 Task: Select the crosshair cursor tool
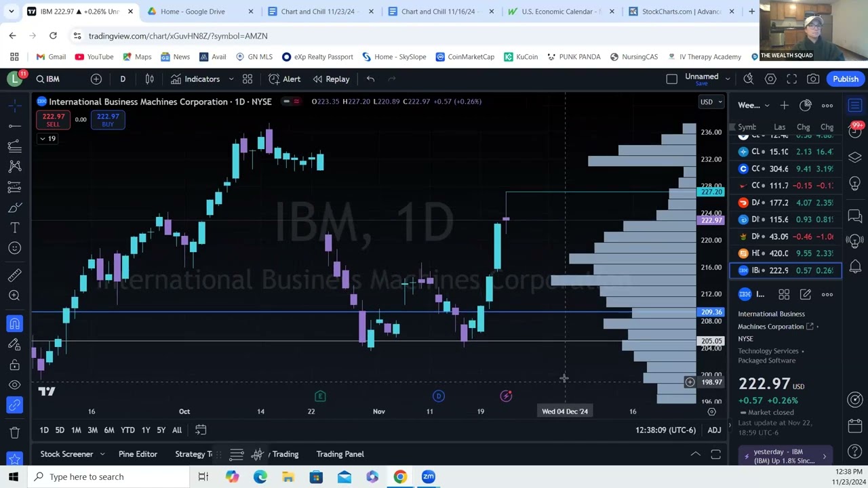click(x=14, y=106)
